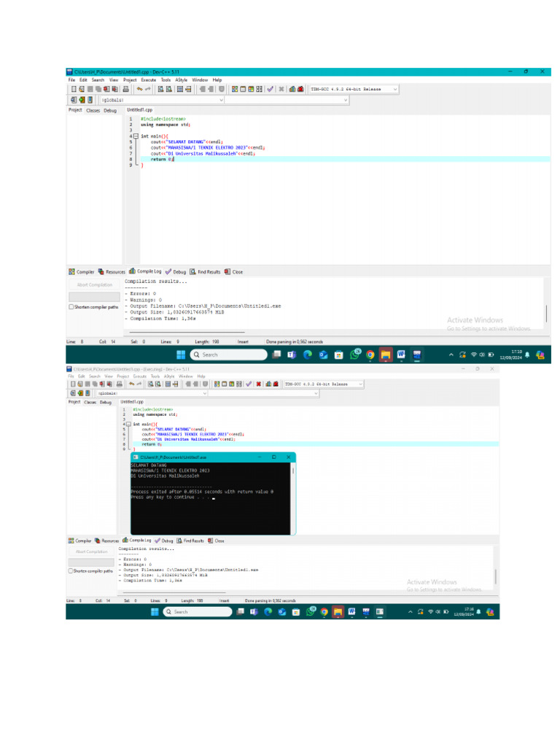Collapse int main() fold marker in lower editor

pyautogui.click(x=128, y=424)
